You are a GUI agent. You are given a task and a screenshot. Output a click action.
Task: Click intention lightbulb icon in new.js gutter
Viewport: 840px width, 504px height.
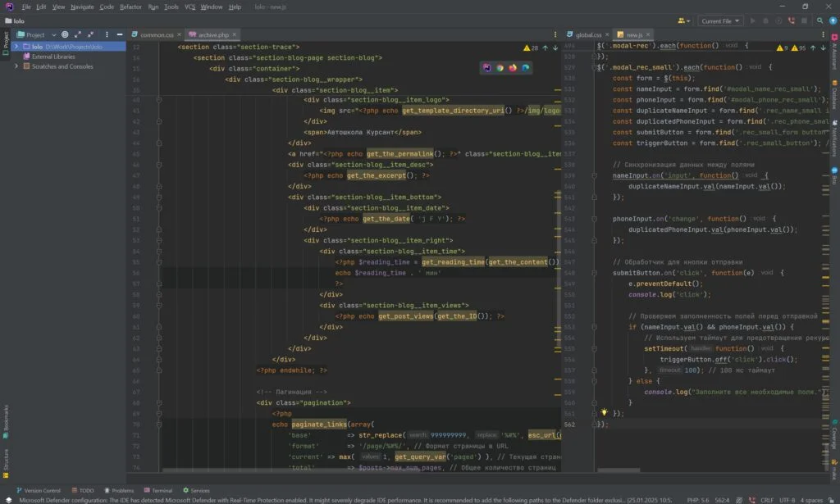pos(605,413)
